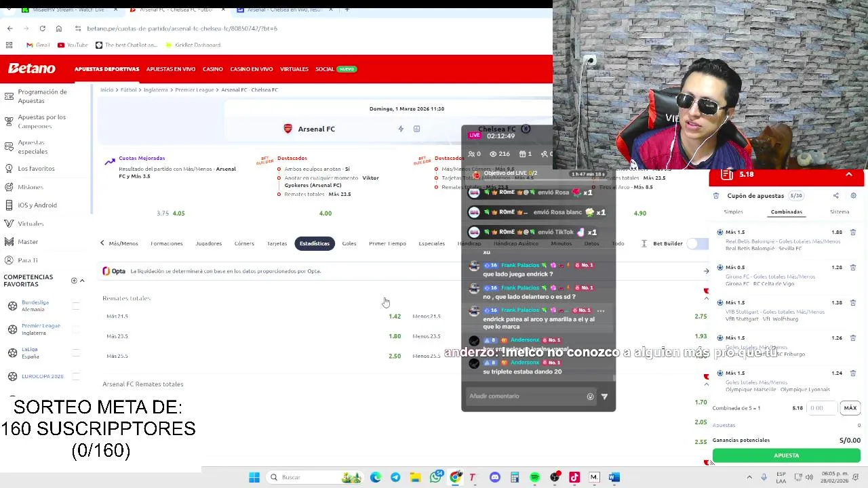Click the Buscar taskbar search box
This screenshot has width=868, height=488.
313,477
